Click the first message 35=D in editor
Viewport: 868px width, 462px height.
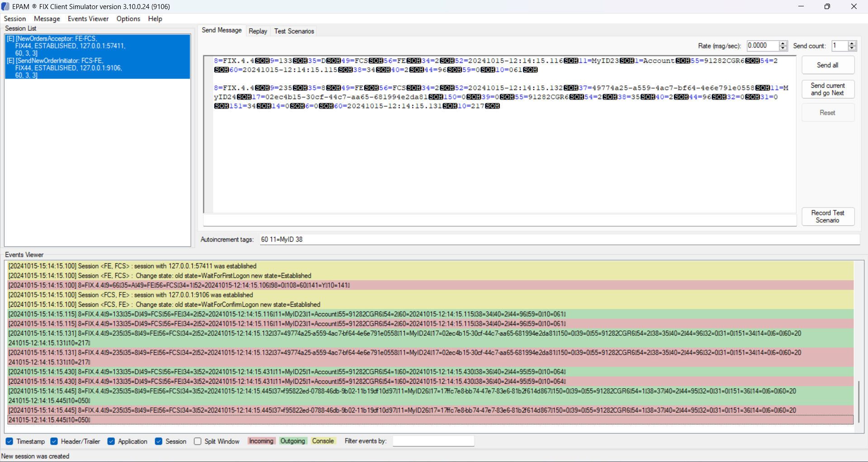coord(496,65)
